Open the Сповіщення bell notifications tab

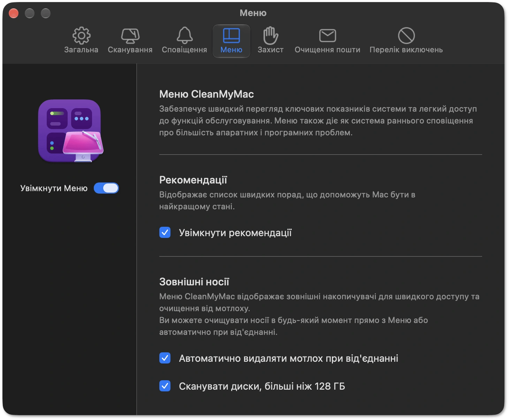pyautogui.click(x=184, y=40)
